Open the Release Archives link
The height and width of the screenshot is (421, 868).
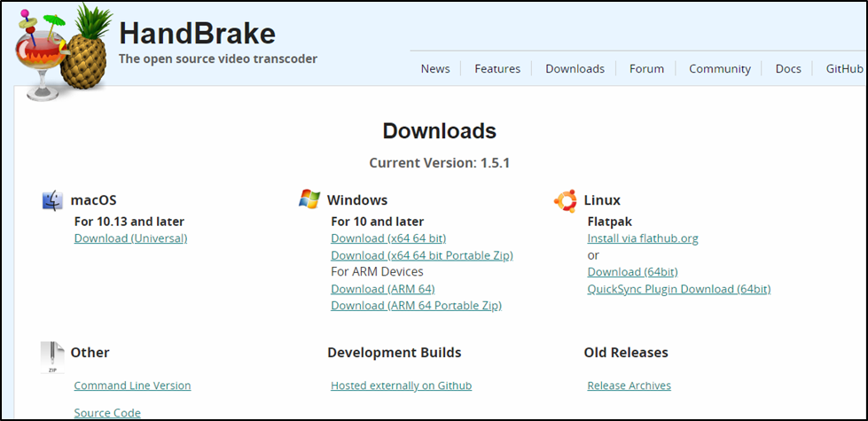coord(629,386)
